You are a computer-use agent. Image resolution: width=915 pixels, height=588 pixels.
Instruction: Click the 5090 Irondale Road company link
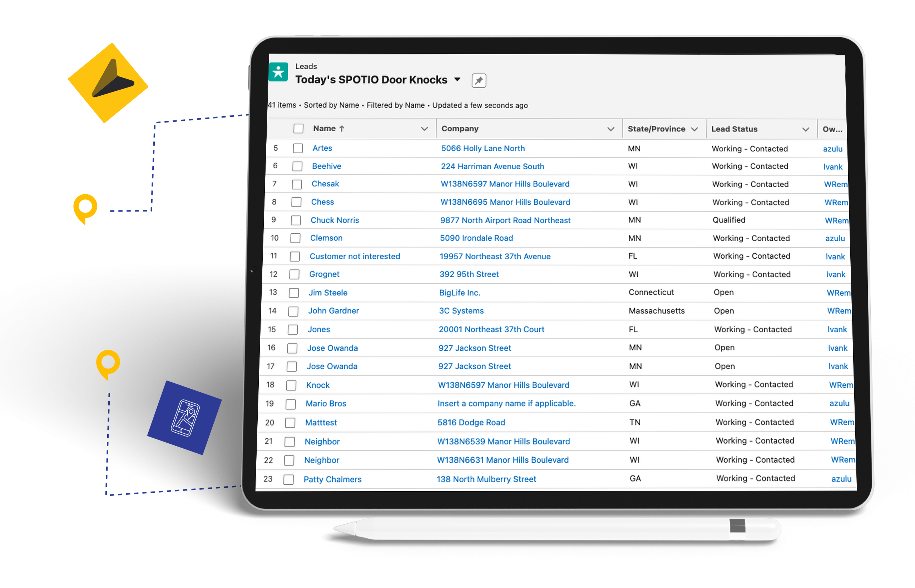click(476, 238)
